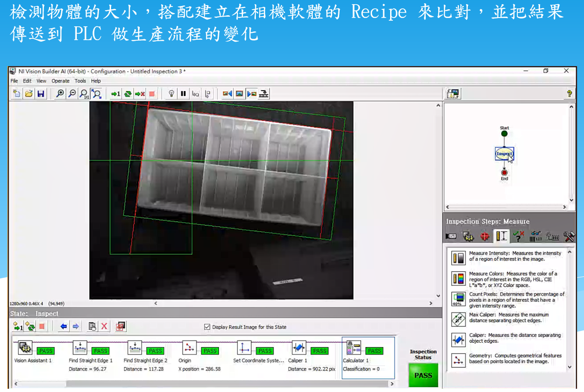Select the Inspect state in the diagram
The height and width of the screenshot is (392, 584).
click(x=504, y=153)
